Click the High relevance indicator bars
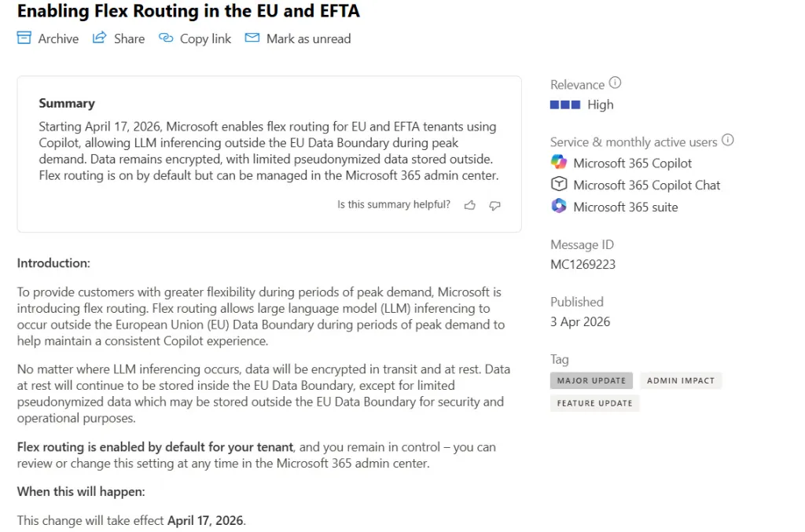The height and width of the screenshot is (532, 805). pos(565,105)
